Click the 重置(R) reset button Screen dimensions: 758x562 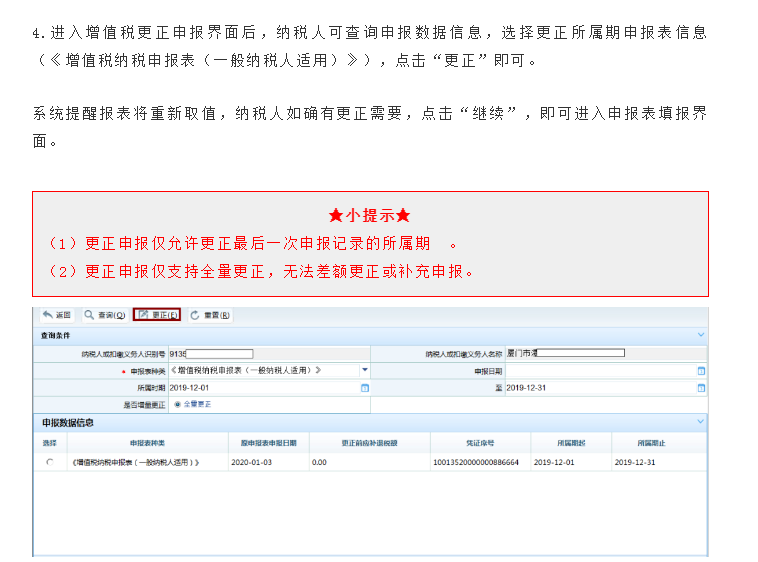[x=210, y=315]
